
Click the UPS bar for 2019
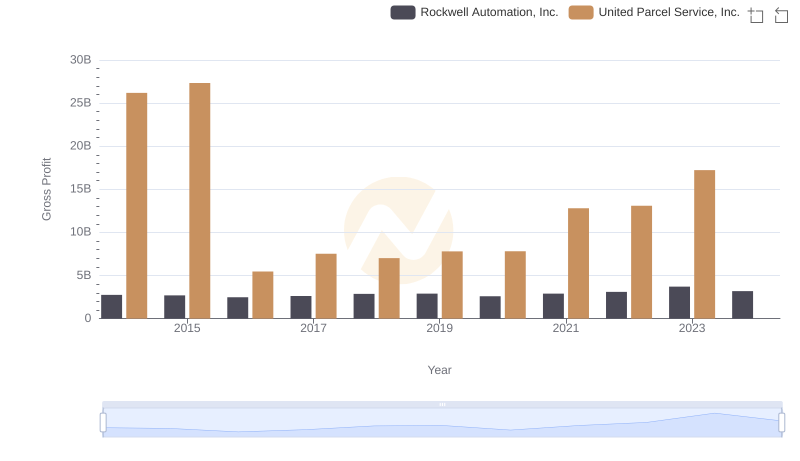(x=452, y=285)
